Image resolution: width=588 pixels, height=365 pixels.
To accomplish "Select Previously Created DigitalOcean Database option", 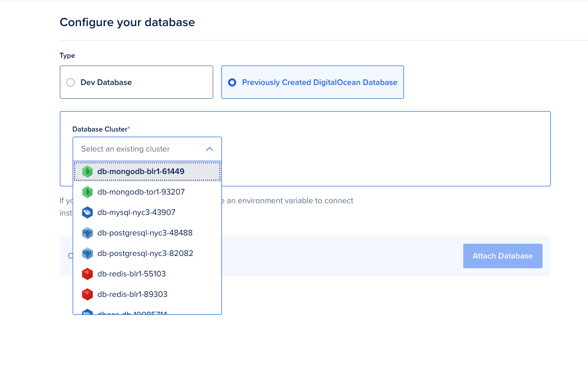I will point(312,82).
